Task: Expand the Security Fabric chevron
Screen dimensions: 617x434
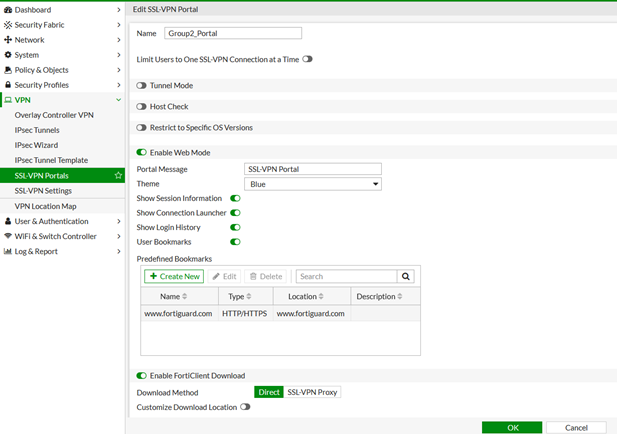Action: pos(118,25)
